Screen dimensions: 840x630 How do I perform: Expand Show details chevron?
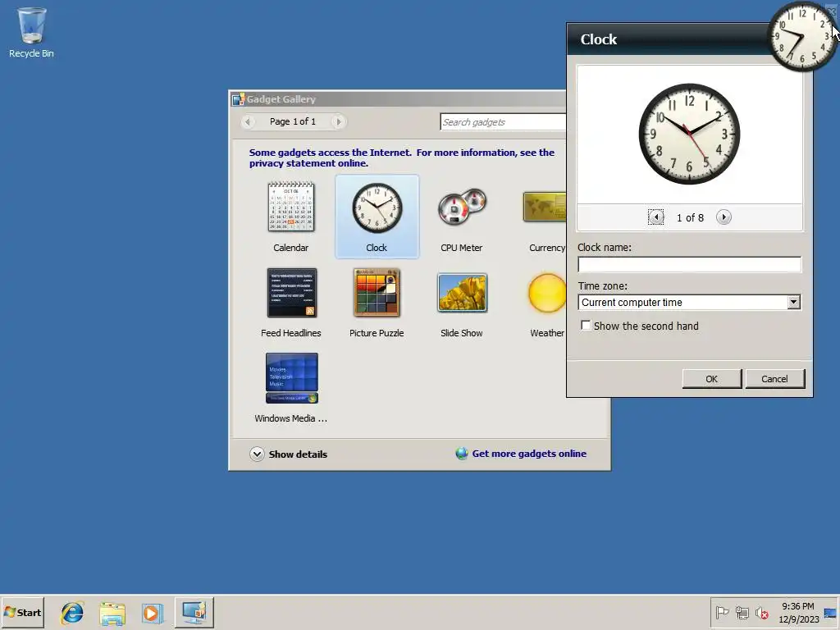[x=257, y=454]
